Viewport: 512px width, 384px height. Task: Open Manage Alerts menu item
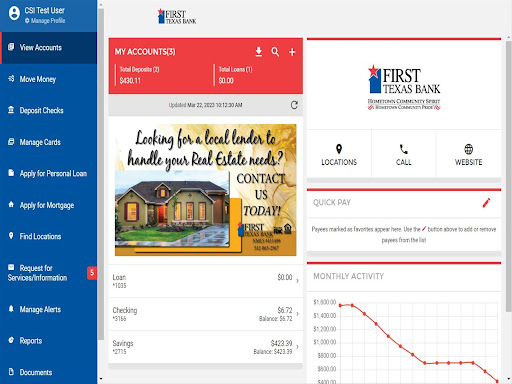(49, 309)
